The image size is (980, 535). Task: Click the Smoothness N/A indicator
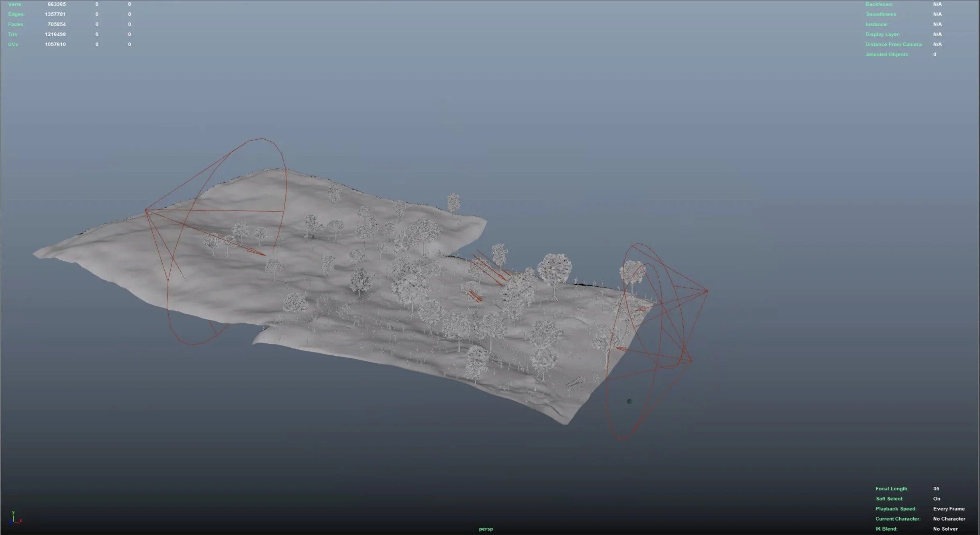pyautogui.click(x=937, y=14)
